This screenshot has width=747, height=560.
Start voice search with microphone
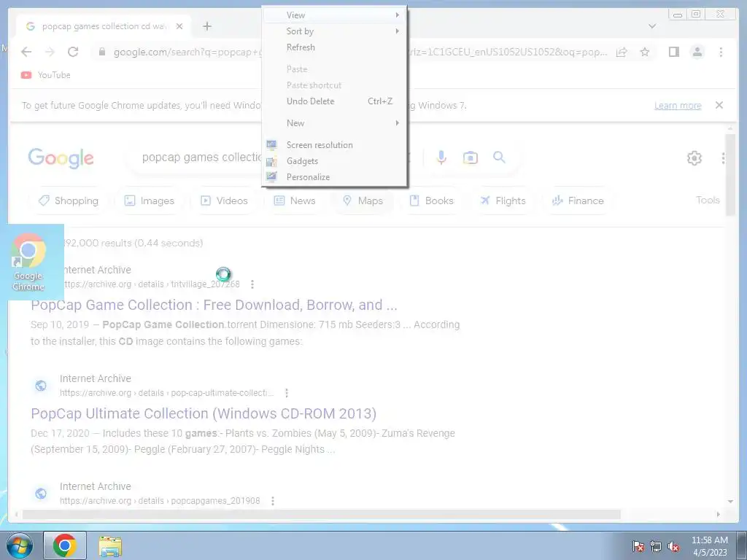click(x=441, y=157)
